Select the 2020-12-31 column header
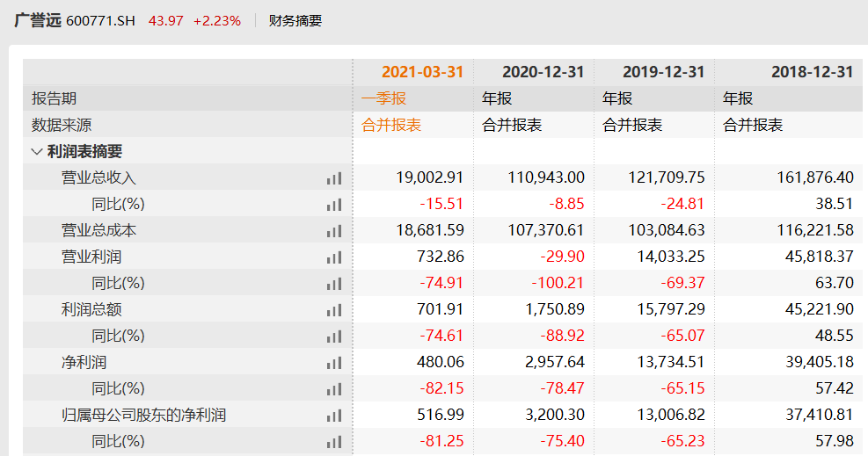868x456 pixels. (543, 72)
